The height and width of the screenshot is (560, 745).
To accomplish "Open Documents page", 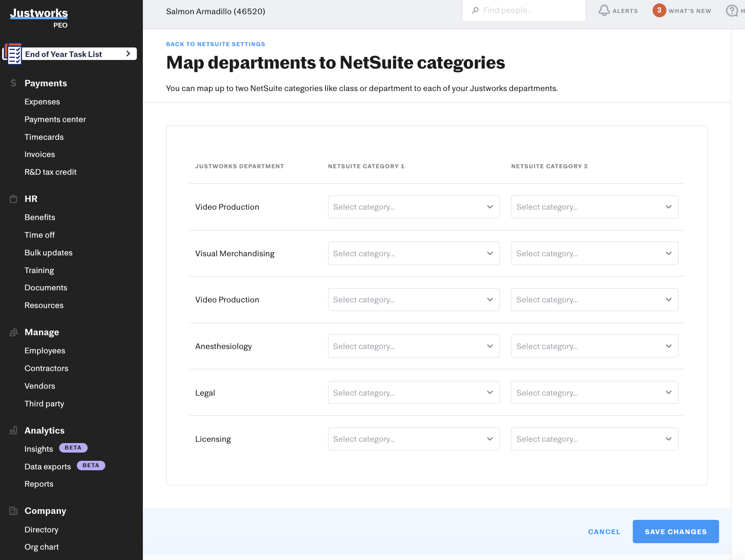I will (x=46, y=288).
